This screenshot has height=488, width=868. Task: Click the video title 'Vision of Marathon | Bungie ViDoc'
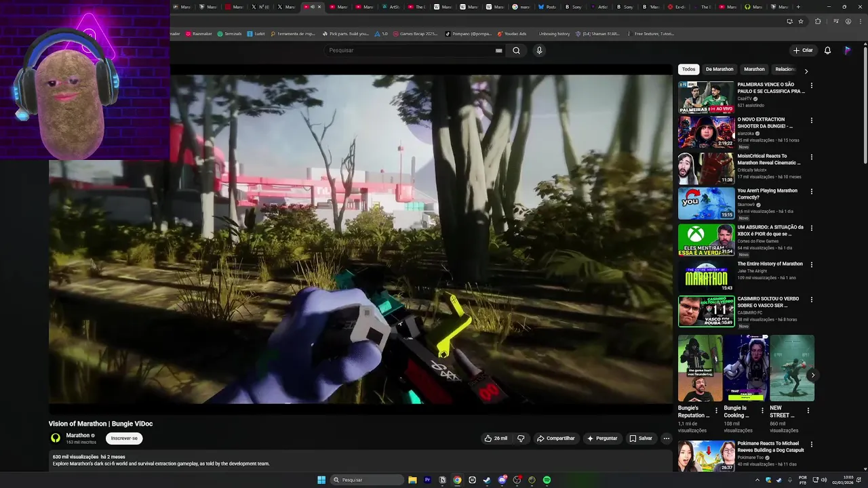coord(100,424)
